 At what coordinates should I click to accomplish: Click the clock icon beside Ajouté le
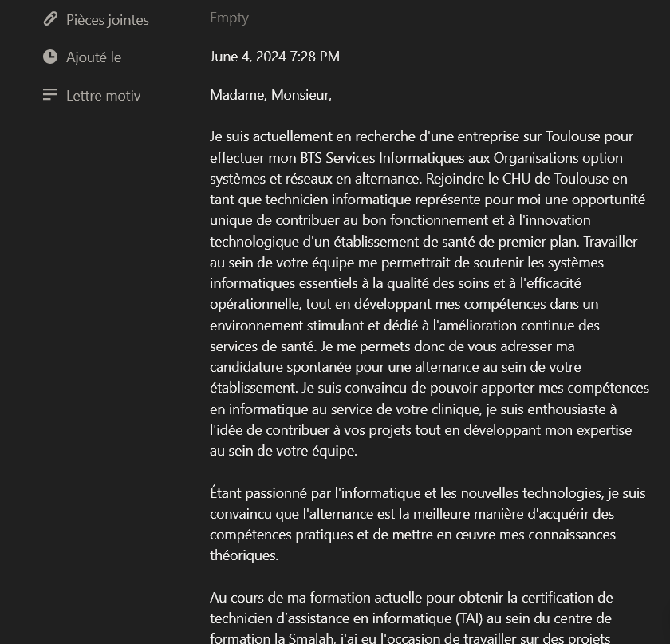(49, 57)
